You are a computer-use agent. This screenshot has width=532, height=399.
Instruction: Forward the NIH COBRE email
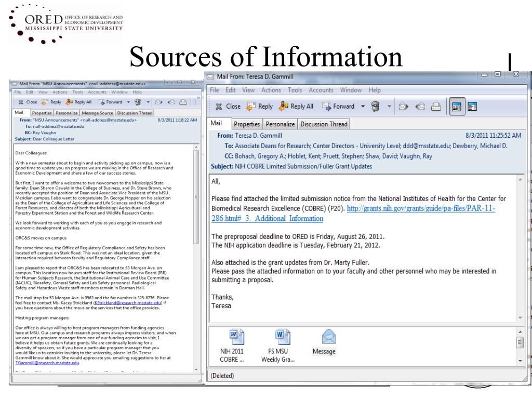coord(338,107)
